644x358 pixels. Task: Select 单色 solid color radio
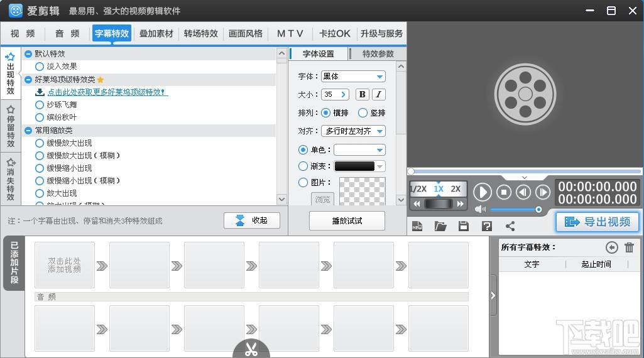pyautogui.click(x=303, y=150)
